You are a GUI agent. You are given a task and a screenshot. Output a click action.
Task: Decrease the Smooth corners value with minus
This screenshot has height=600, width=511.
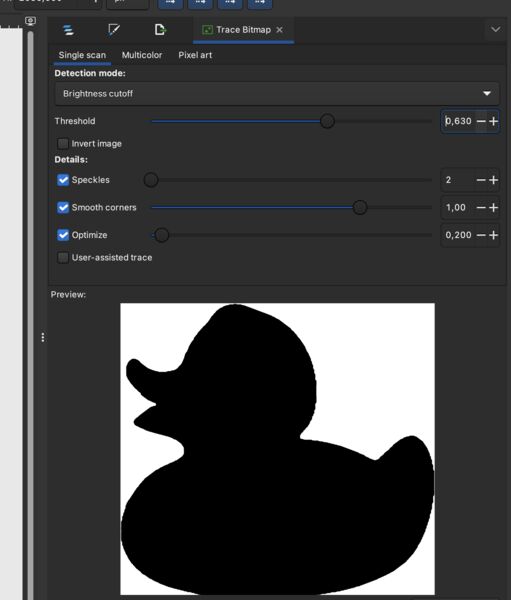pyautogui.click(x=481, y=207)
